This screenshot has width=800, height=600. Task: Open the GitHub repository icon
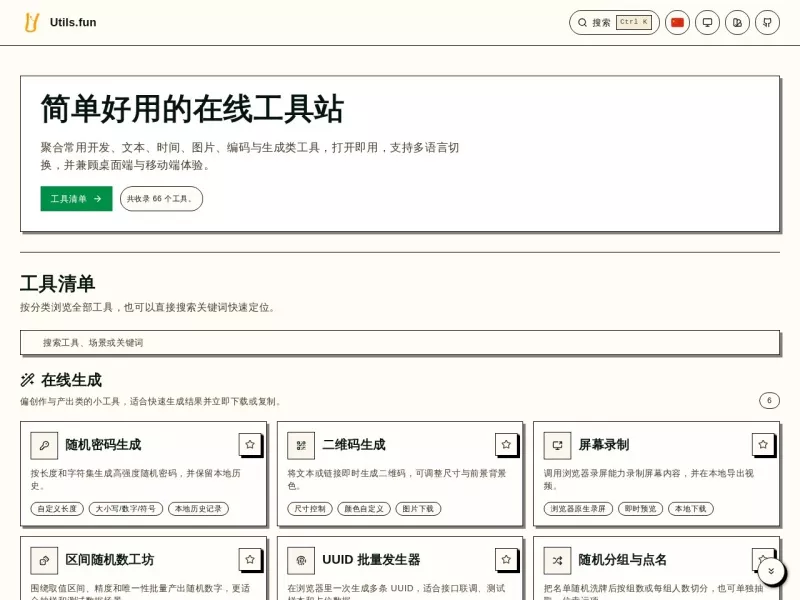coord(767,22)
